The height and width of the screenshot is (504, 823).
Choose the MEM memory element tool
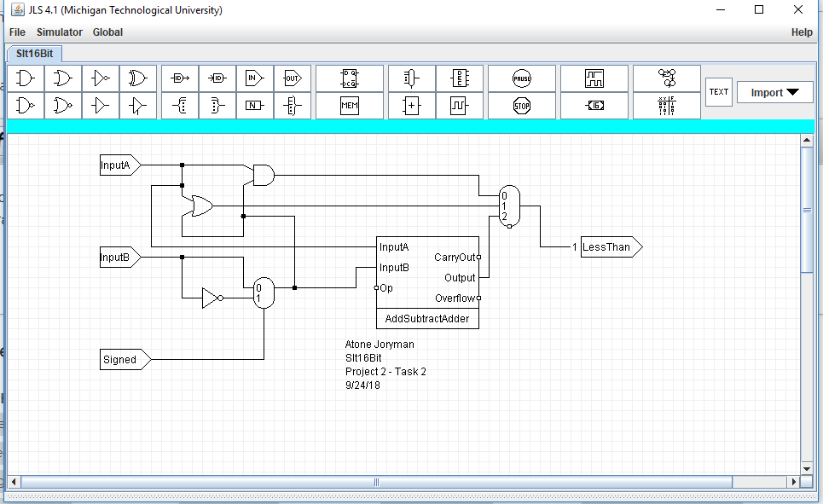pos(349,106)
